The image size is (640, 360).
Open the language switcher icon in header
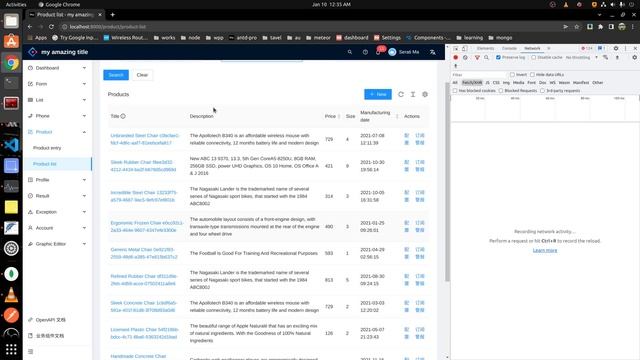click(x=432, y=52)
